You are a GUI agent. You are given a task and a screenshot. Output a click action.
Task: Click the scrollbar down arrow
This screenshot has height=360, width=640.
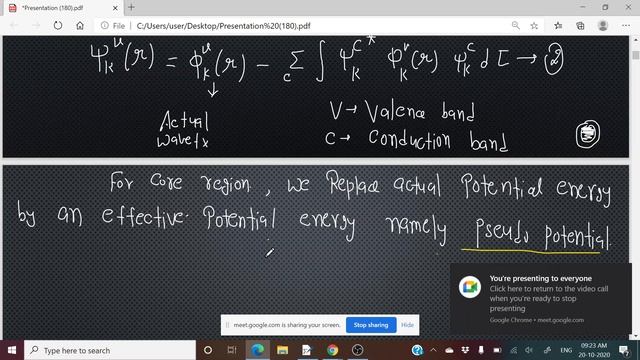pos(636,336)
